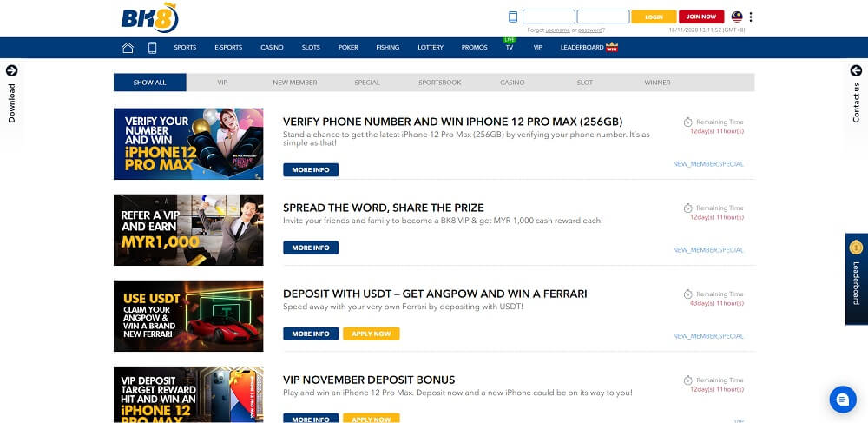The height and width of the screenshot is (423, 868).
Task: Click the Verify Phone Number promo title
Action: click(453, 122)
